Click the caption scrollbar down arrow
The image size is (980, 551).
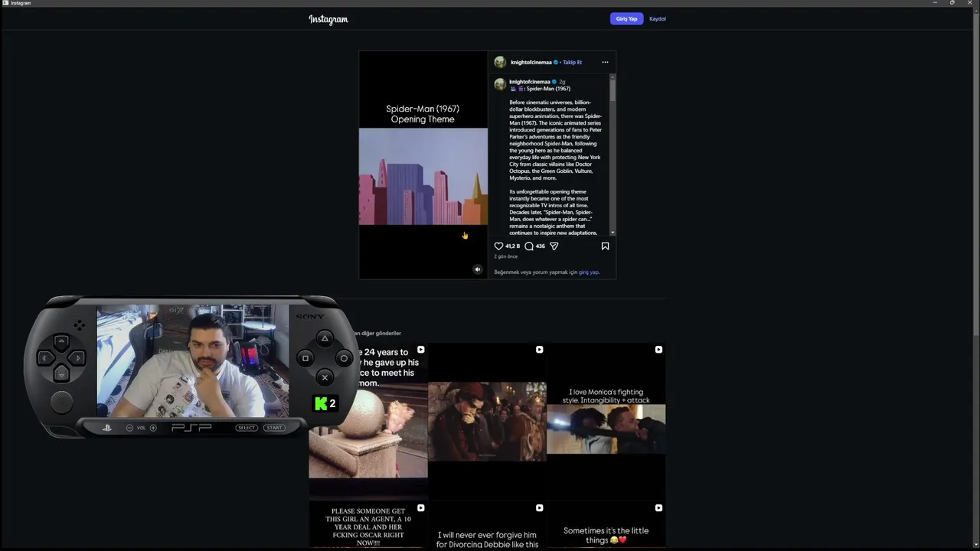(x=612, y=232)
